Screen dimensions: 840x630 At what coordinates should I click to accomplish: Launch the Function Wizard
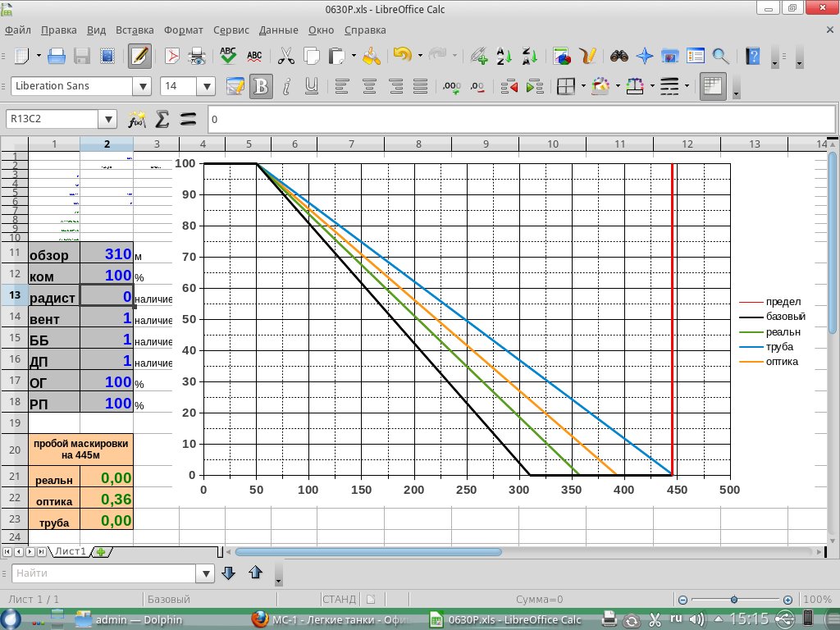click(x=136, y=119)
